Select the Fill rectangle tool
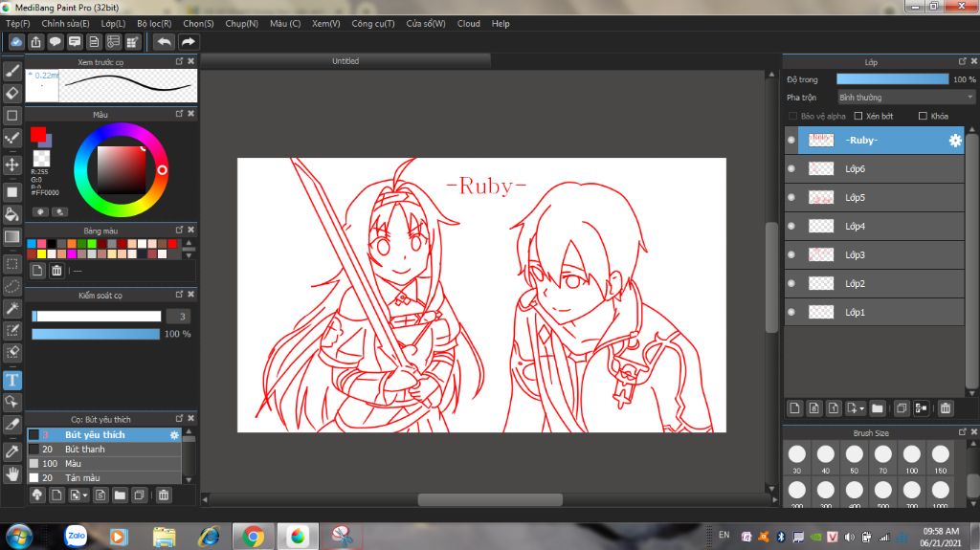980x550 pixels. [x=11, y=192]
